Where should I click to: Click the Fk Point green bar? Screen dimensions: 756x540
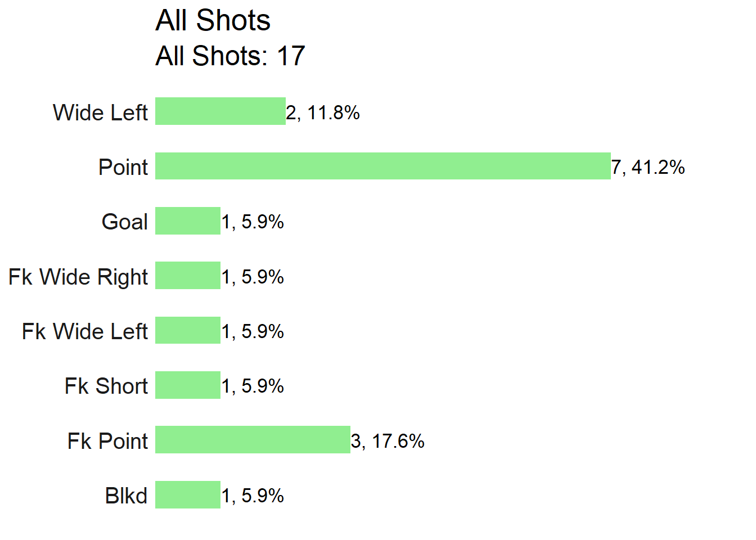click(253, 439)
